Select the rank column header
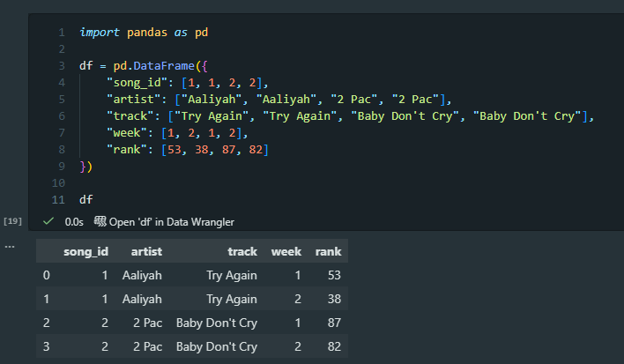The height and width of the screenshot is (364, 624). coord(328,252)
